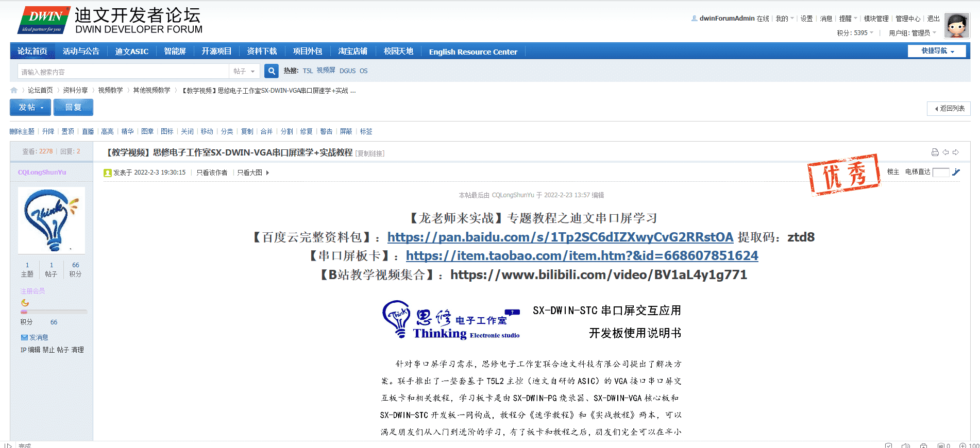Image resolution: width=980 pixels, height=448 pixels.
Task: Click the 管理中心 admin center link
Action: point(908,19)
